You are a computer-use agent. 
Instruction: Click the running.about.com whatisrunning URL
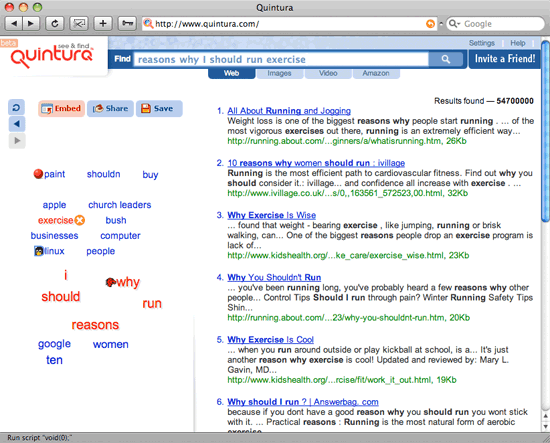(x=347, y=141)
